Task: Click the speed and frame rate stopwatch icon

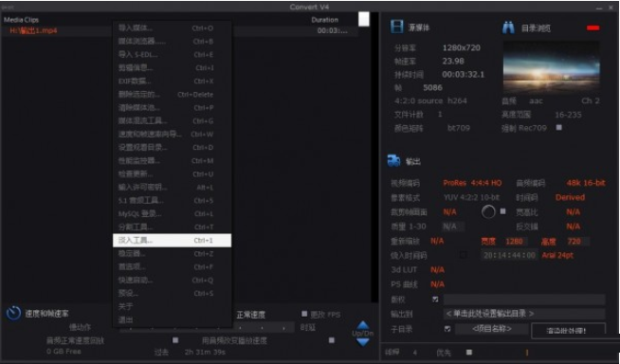Action: (13, 313)
